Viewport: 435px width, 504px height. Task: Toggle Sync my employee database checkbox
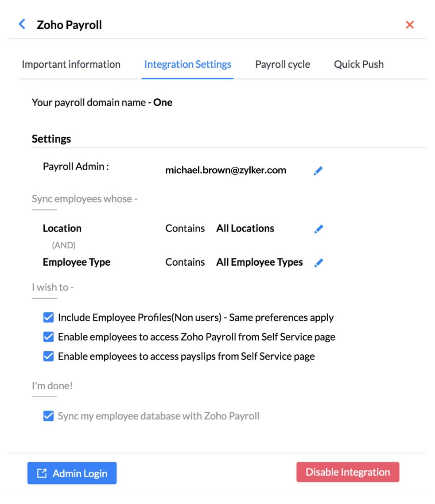(x=48, y=416)
